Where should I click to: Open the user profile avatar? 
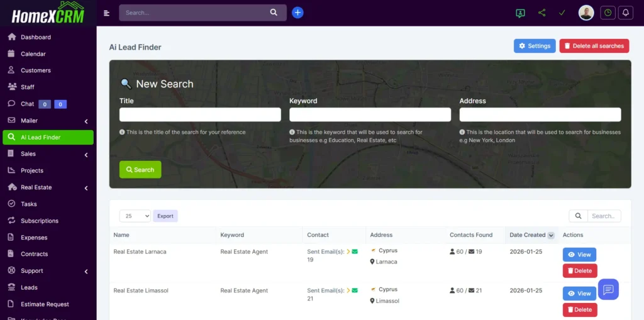(586, 13)
